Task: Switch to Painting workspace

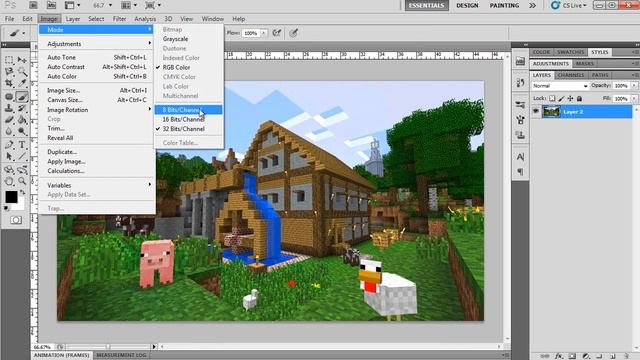Action: pos(504,6)
